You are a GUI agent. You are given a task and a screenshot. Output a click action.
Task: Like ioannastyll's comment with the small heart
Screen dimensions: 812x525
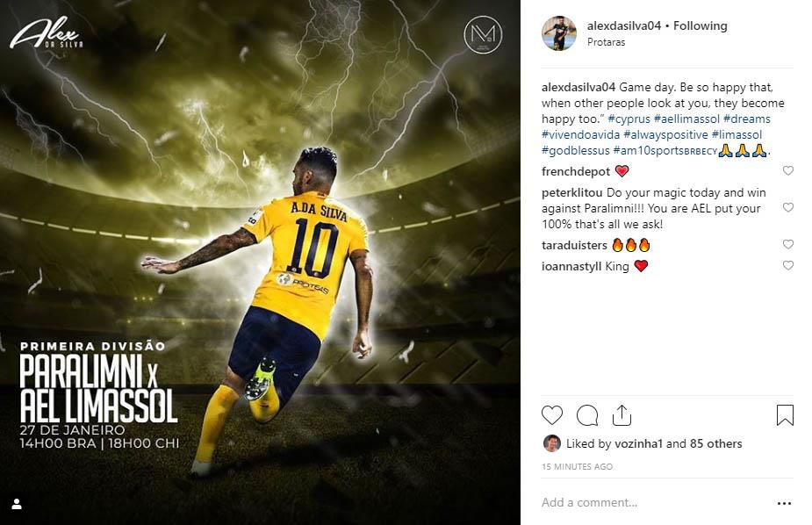[787, 266]
